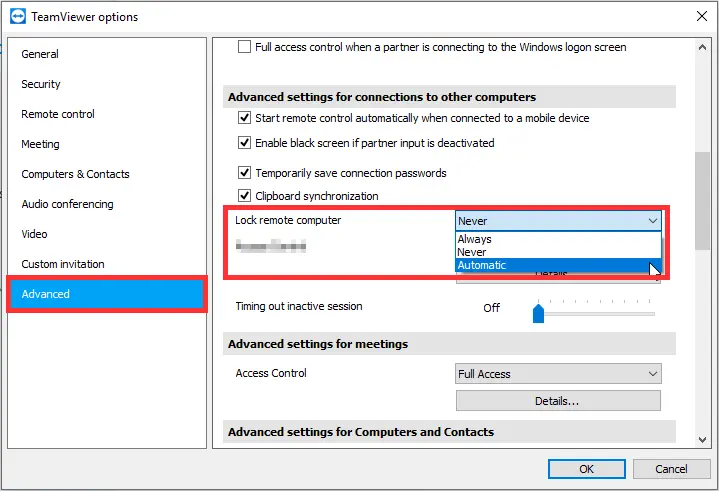Click the TeamViewer logo icon in title bar
719x491 pixels.
point(18,17)
